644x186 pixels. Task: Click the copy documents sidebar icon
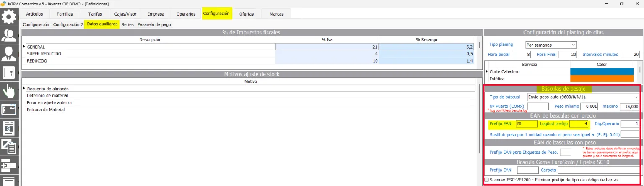pyautogui.click(x=9, y=146)
